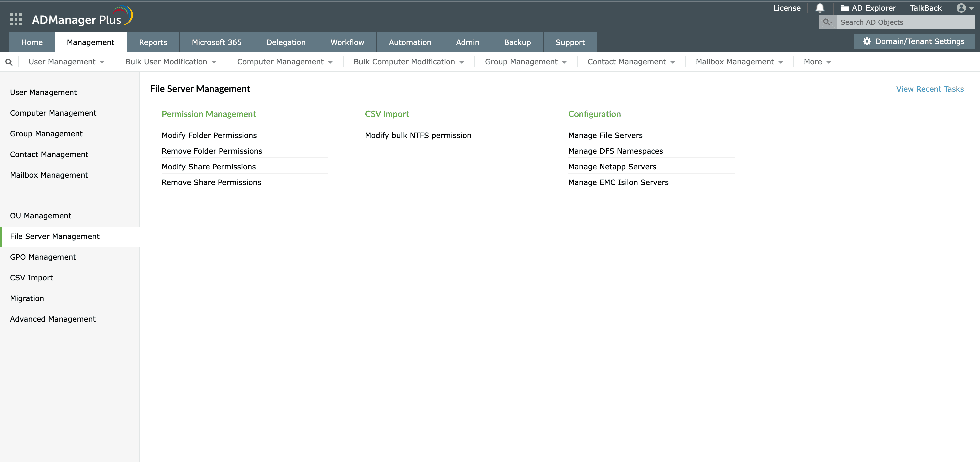Open the apps grid launcher icon

16,19
